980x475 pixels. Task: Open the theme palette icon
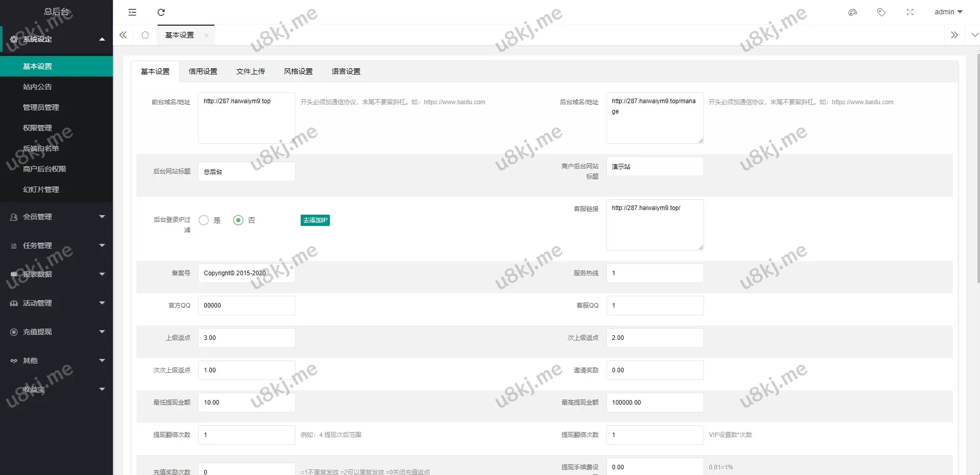[x=853, y=12]
